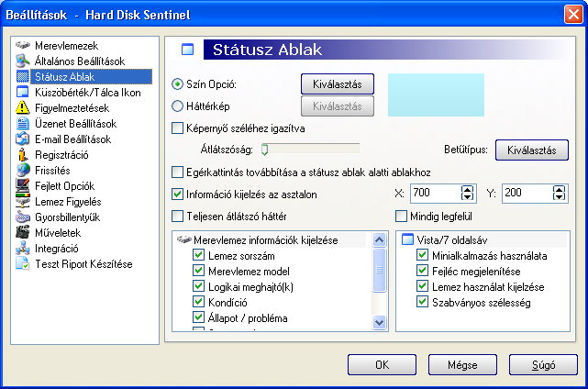Screen dimensions: 588x389
Task: Open the Integráció network icon
Action: [x=23, y=249]
